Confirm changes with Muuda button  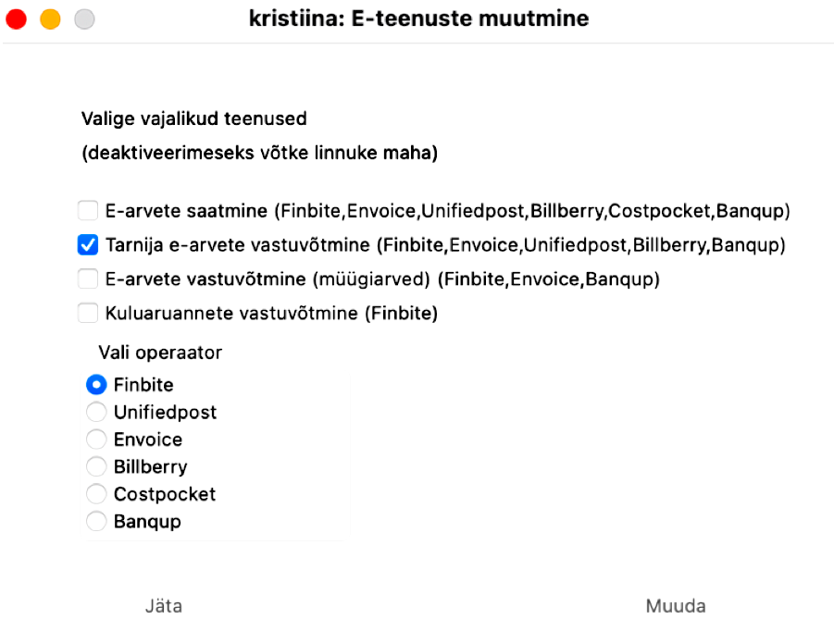click(676, 606)
